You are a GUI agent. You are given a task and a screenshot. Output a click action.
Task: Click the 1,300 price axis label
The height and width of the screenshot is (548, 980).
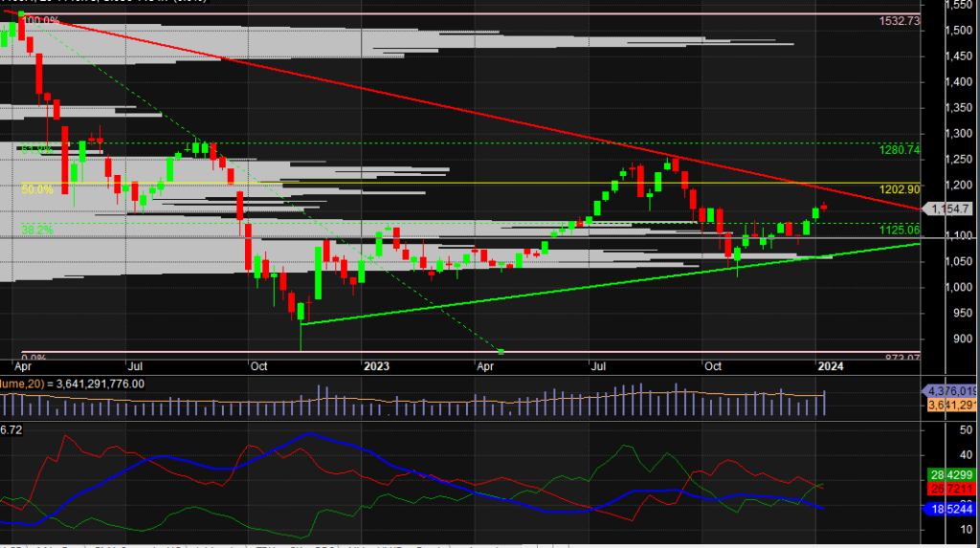[958, 133]
